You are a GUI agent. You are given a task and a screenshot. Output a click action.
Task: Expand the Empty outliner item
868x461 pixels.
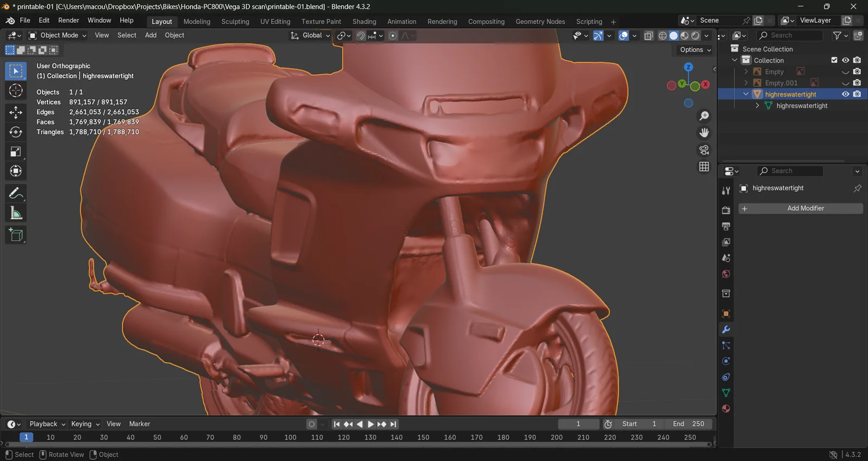(746, 72)
